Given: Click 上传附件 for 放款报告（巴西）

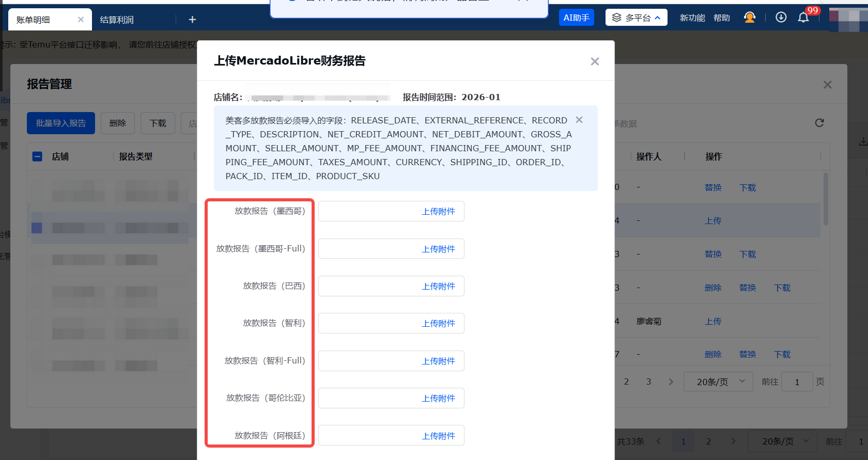Looking at the screenshot, I should tap(438, 287).
